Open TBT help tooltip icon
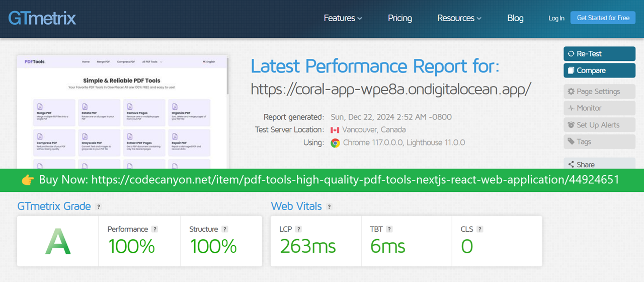644x282 pixels. [x=389, y=229]
